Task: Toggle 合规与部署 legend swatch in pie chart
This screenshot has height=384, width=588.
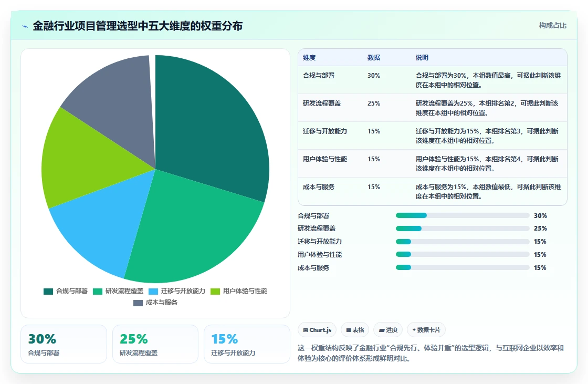Action: 48,292
